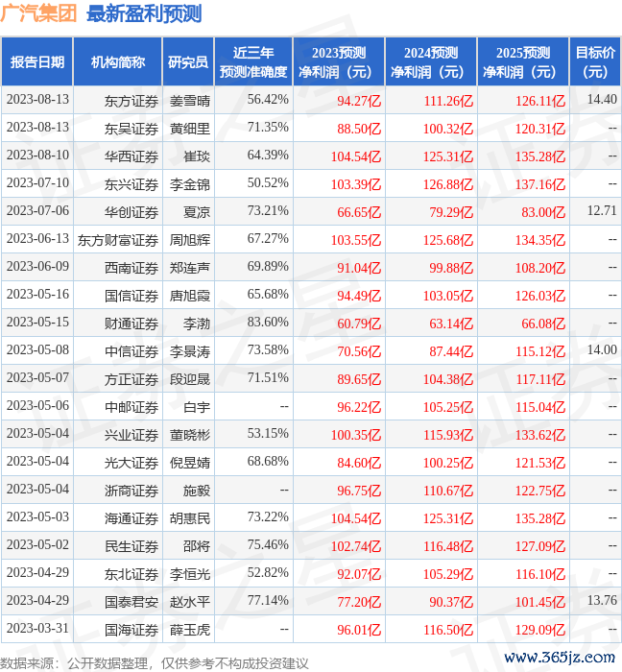Select the 报告日期 column header
The image size is (622, 672).
coord(37,62)
